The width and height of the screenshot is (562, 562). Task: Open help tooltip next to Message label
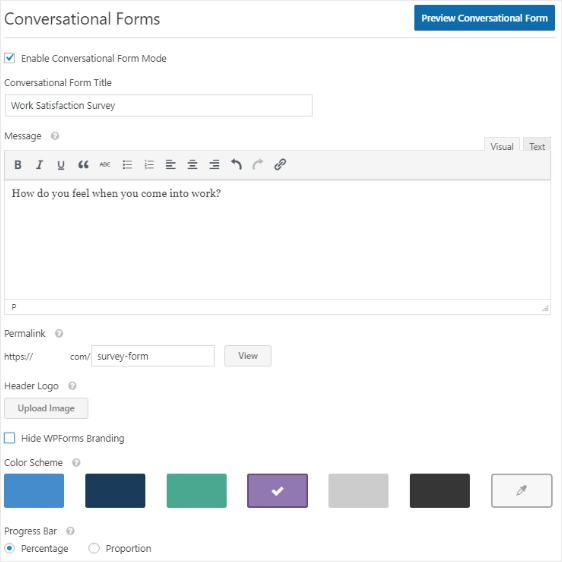pos(55,136)
